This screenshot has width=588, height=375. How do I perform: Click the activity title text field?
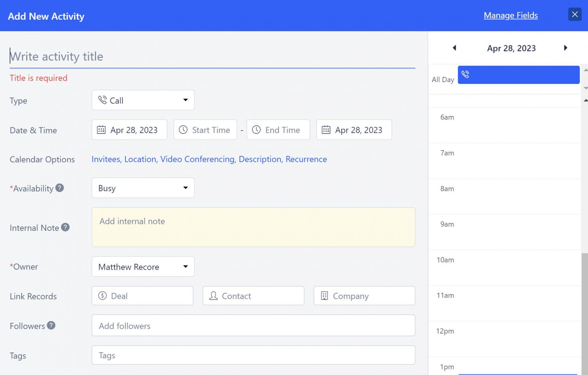point(212,56)
